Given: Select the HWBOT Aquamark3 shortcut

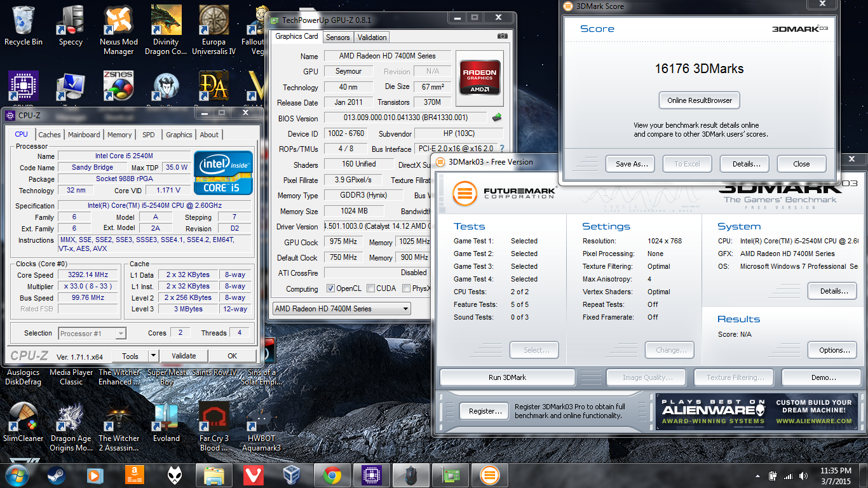Looking at the screenshot, I should tap(261, 426).
